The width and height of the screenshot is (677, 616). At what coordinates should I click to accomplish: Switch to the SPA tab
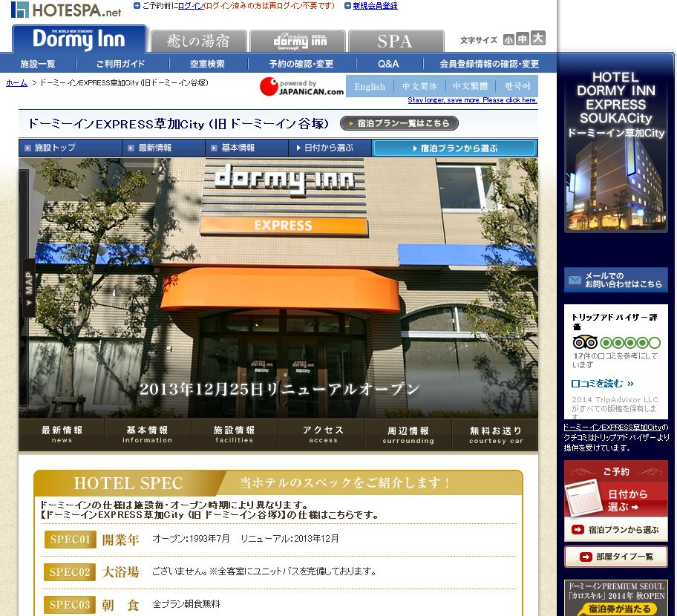click(x=396, y=42)
